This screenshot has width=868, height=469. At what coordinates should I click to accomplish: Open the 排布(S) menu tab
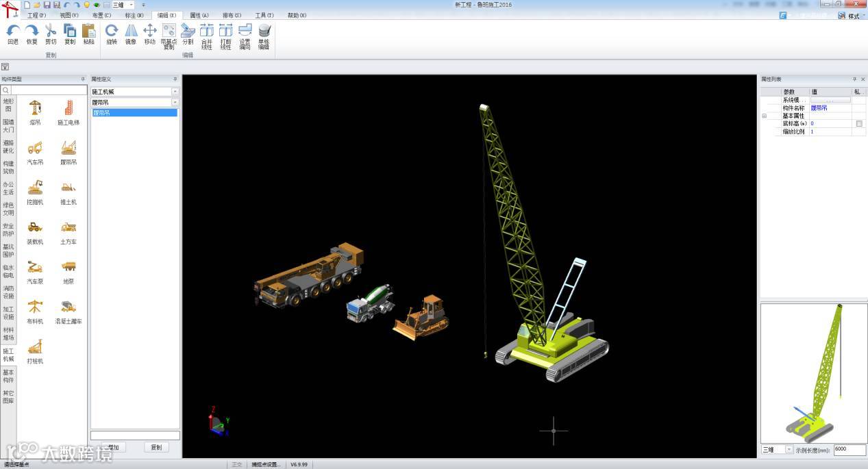(x=232, y=15)
